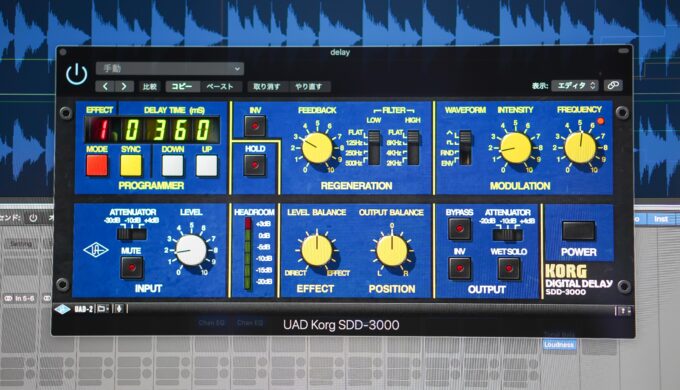Viewport: 680px width, 390px height.
Task: Click the コピー button
Action: click(182, 86)
